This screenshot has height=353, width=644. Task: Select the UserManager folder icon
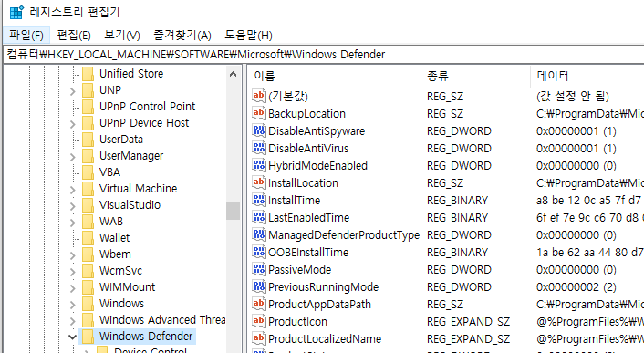coord(88,156)
